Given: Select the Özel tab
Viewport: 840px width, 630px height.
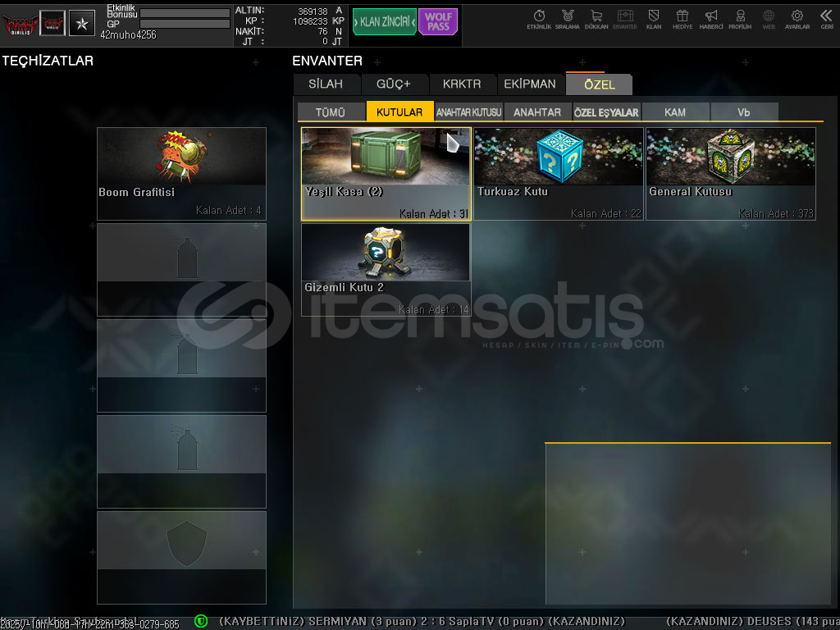Looking at the screenshot, I should tap(600, 84).
